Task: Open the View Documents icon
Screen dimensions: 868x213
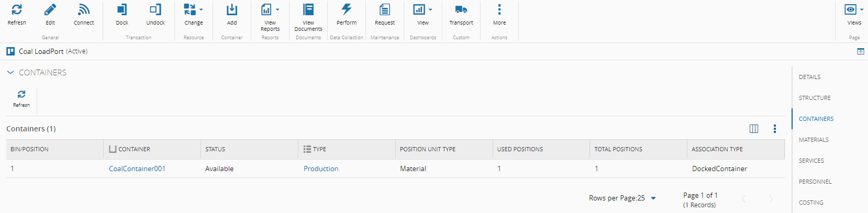Action: point(308,10)
